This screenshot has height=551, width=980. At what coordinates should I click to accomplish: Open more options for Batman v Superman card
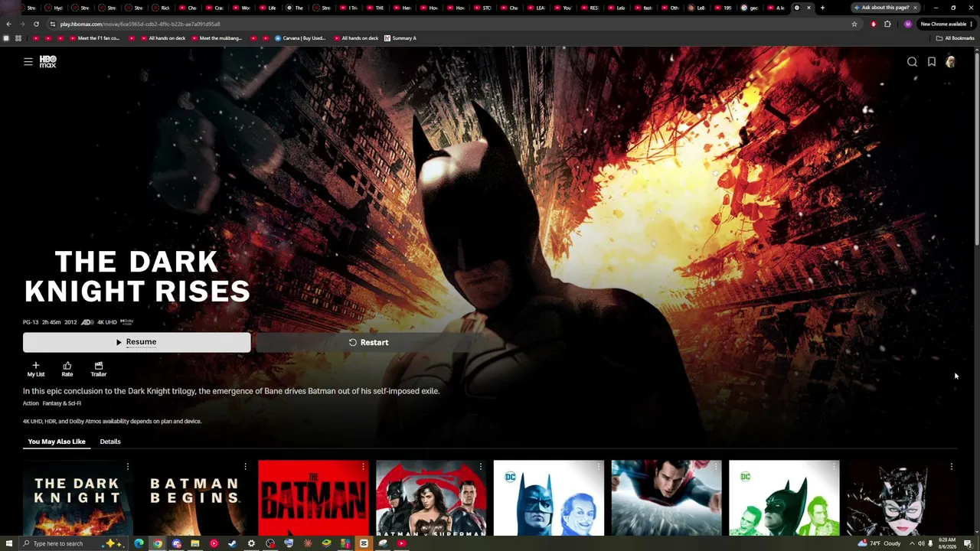(x=481, y=467)
